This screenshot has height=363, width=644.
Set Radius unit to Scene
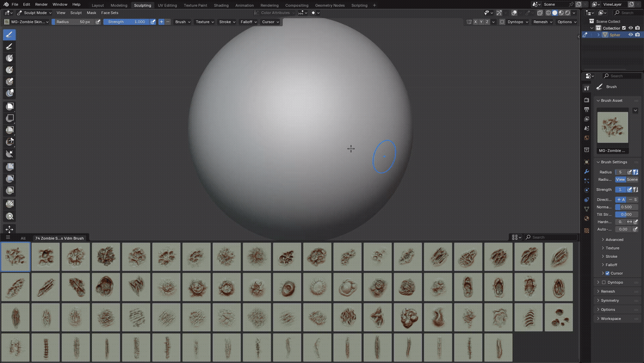632,180
